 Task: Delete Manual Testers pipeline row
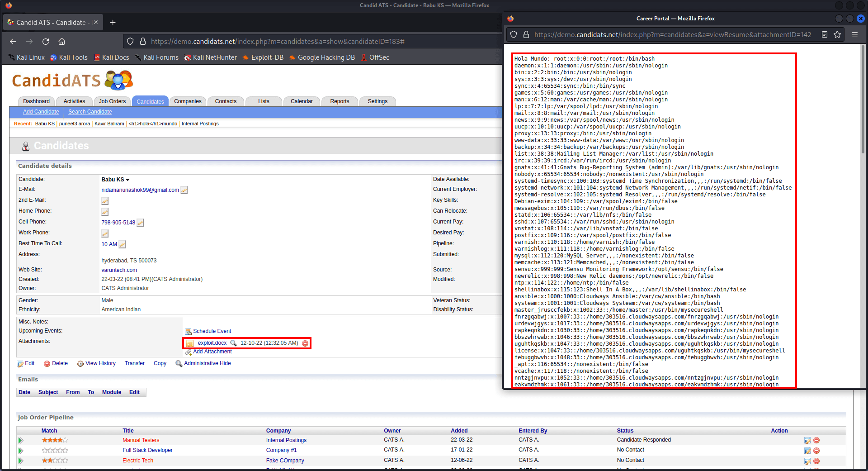click(816, 440)
